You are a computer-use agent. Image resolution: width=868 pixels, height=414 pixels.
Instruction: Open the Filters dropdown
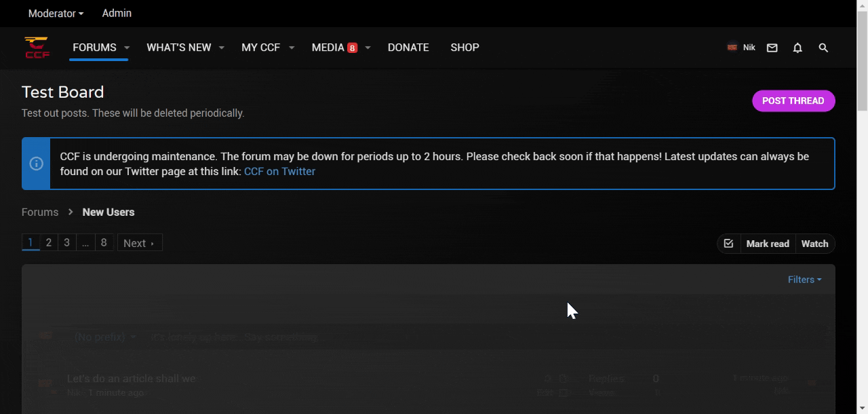(804, 280)
